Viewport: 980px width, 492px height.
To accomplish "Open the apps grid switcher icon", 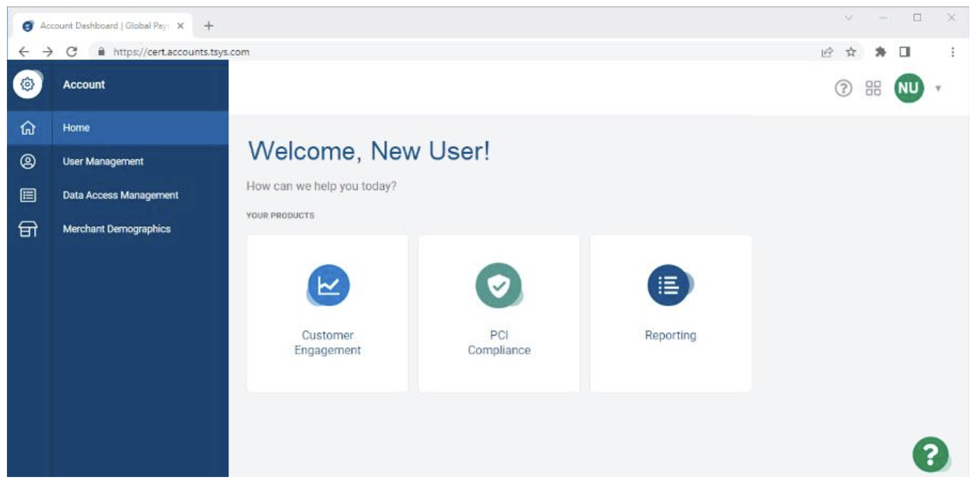I will 873,88.
